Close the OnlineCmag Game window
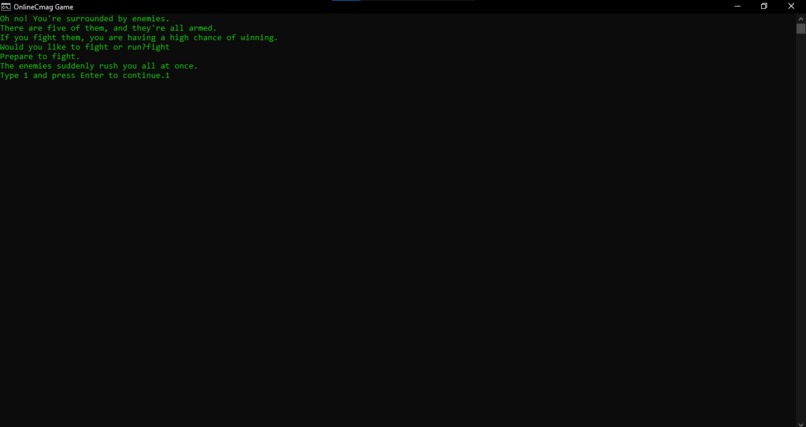This screenshot has width=806, height=427. point(791,7)
